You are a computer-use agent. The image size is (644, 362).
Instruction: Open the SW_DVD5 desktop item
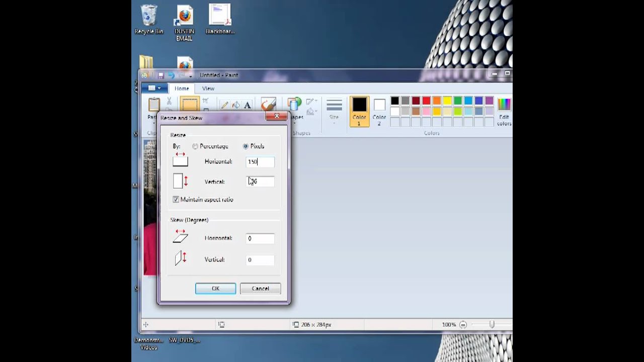pos(184,340)
